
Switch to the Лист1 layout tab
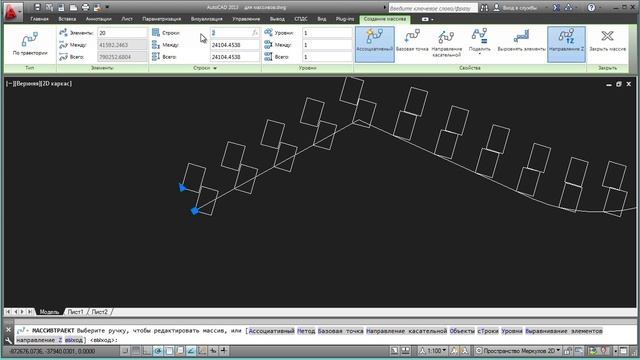click(x=76, y=312)
